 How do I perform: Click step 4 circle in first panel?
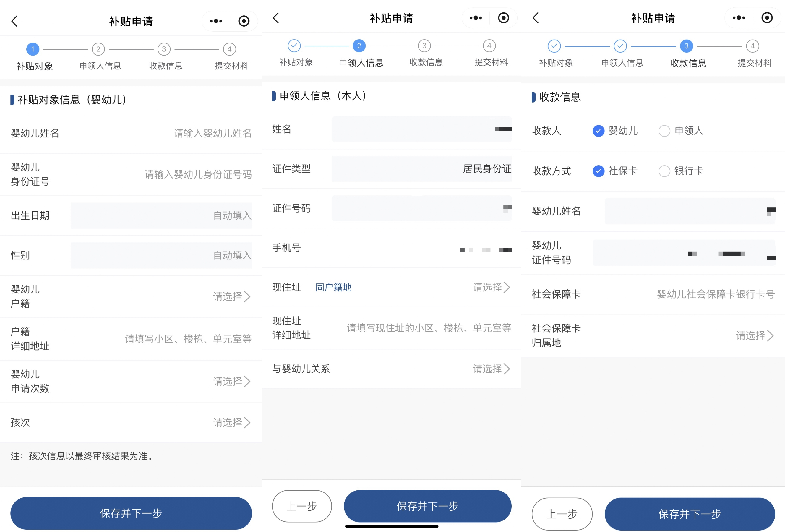click(229, 49)
